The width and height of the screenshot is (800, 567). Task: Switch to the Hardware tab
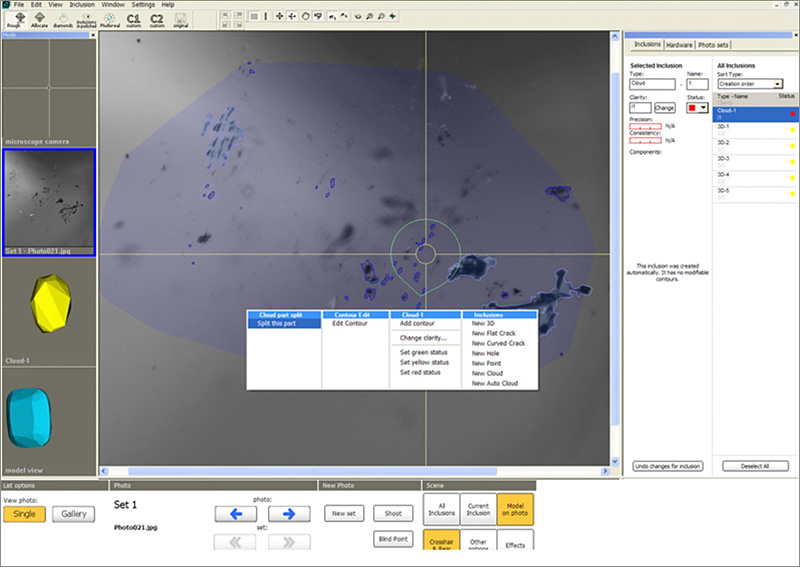pos(679,45)
